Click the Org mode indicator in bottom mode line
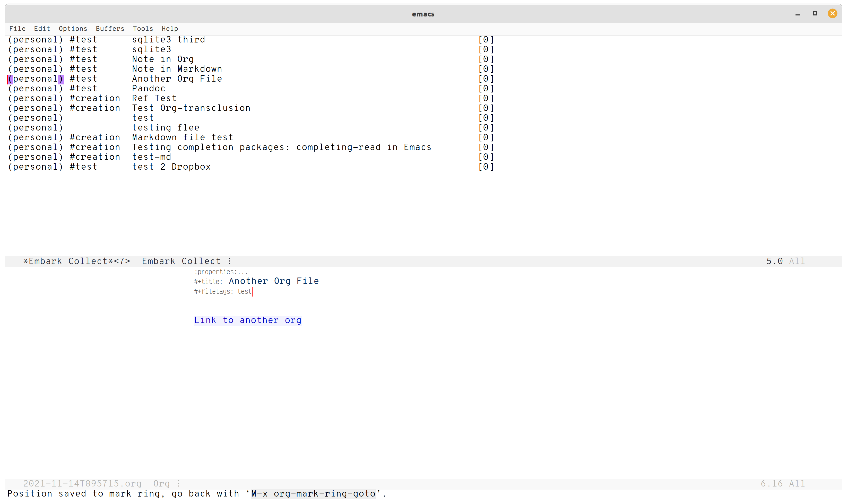Screen dimensions: 847x504 pyautogui.click(x=161, y=484)
